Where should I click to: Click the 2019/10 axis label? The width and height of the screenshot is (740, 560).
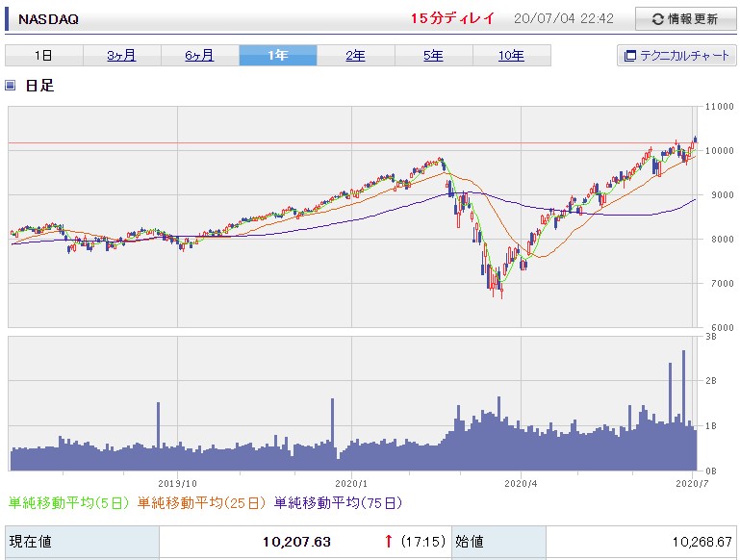[x=177, y=484]
